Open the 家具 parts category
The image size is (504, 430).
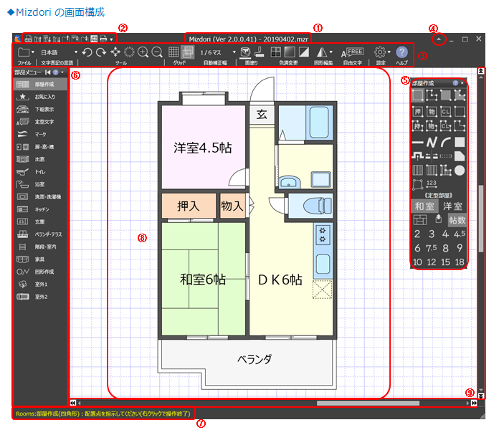[40, 259]
